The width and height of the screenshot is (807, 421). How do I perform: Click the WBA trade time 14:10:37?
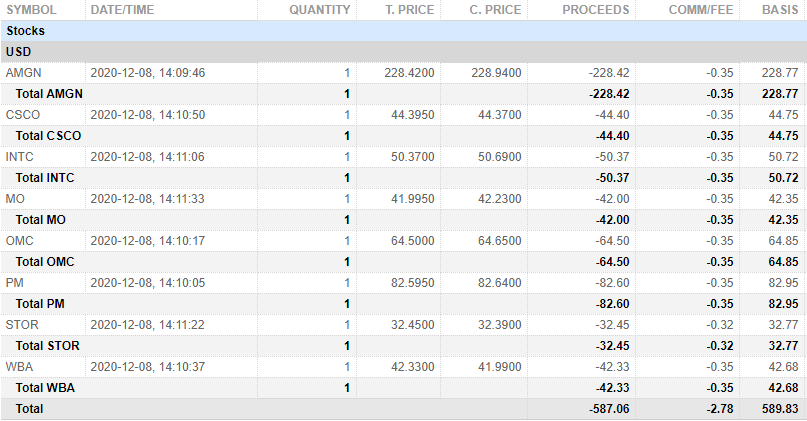[182, 367]
